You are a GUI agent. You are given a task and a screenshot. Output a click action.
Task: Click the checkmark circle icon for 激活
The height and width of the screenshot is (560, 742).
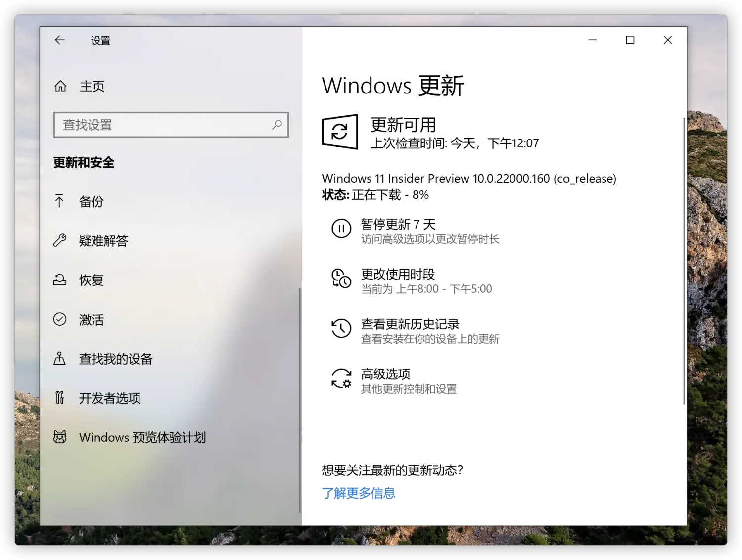tap(60, 319)
